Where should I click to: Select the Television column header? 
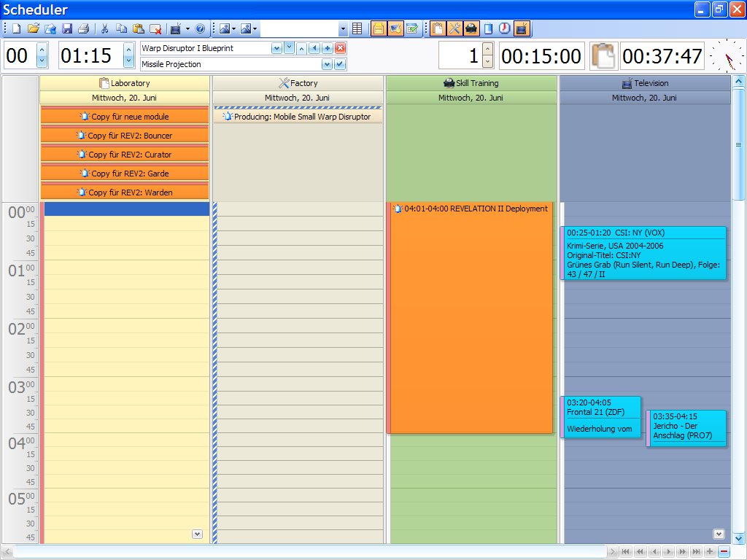tap(645, 83)
